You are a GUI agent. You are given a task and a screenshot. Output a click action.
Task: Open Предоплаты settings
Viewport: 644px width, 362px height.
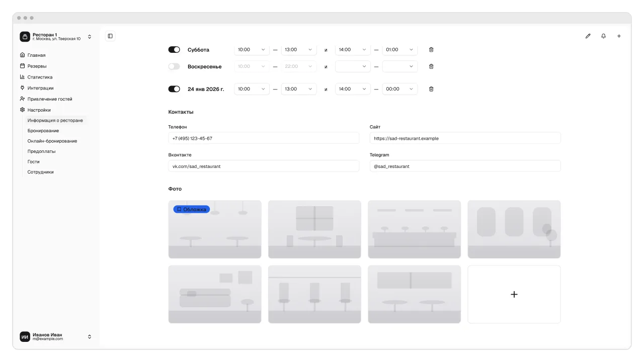(x=42, y=151)
